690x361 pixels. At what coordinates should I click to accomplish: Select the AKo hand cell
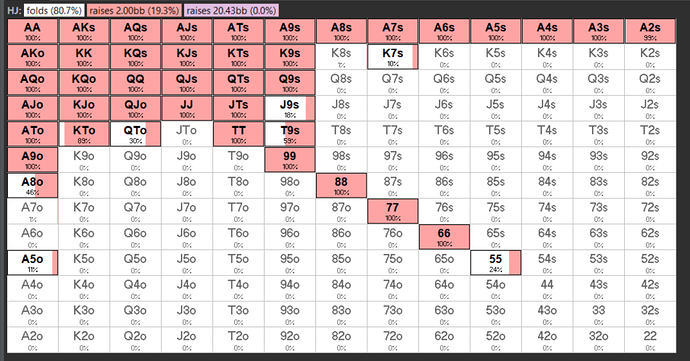coord(32,57)
